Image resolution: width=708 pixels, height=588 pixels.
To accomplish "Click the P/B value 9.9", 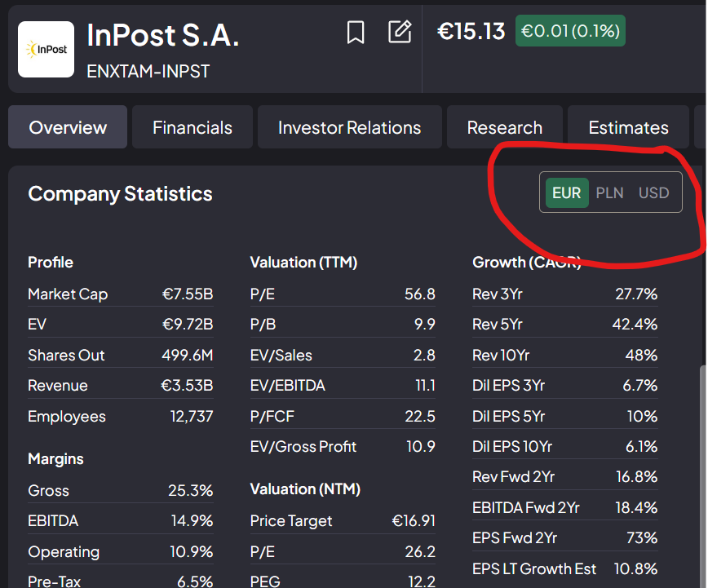I will coord(425,325).
